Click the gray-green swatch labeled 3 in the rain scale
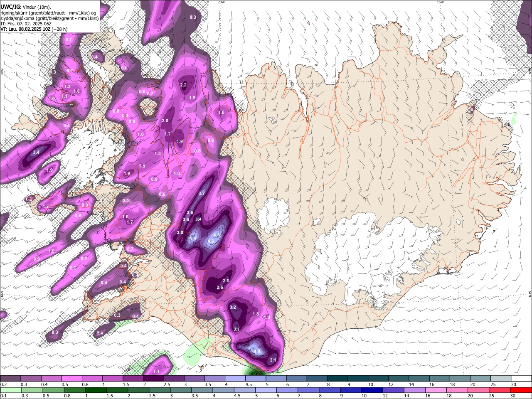 181,390
